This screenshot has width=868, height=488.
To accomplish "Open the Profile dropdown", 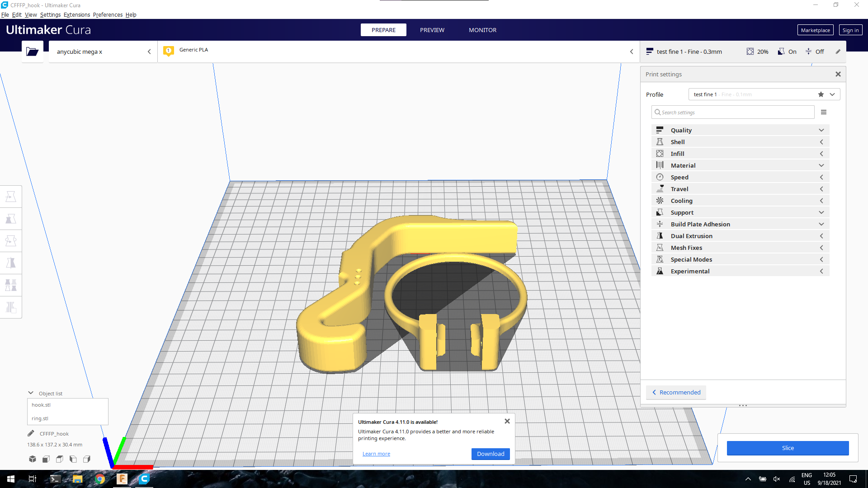I will pos(764,94).
